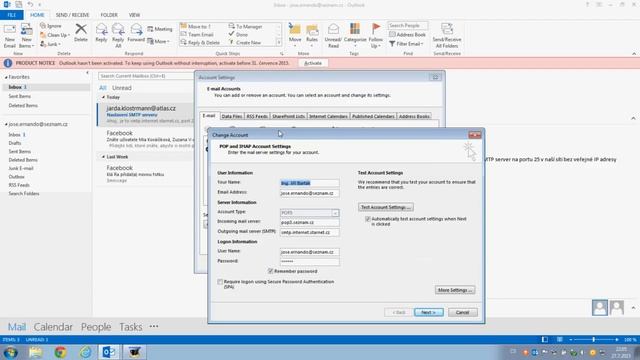Collapse the jose.ernando@seznam.cz account tree
The height and width of the screenshot is (360, 640).
(x=6, y=124)
